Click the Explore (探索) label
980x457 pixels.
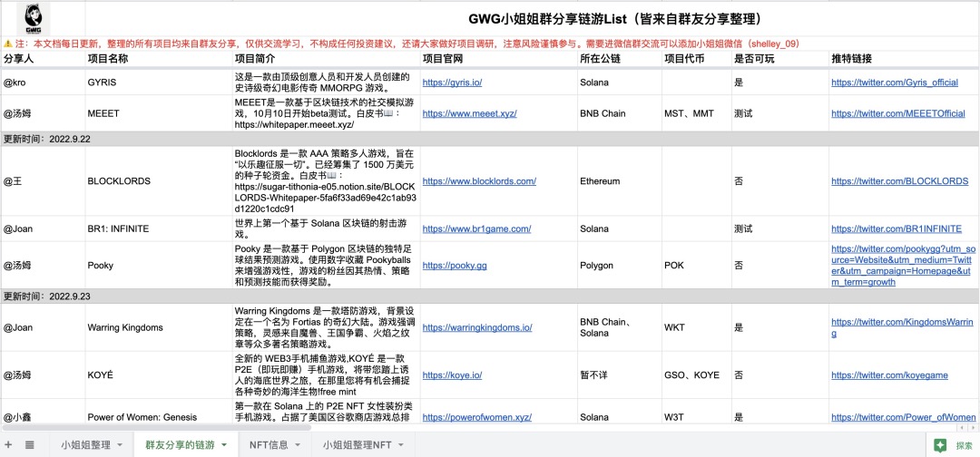(964, 445)
